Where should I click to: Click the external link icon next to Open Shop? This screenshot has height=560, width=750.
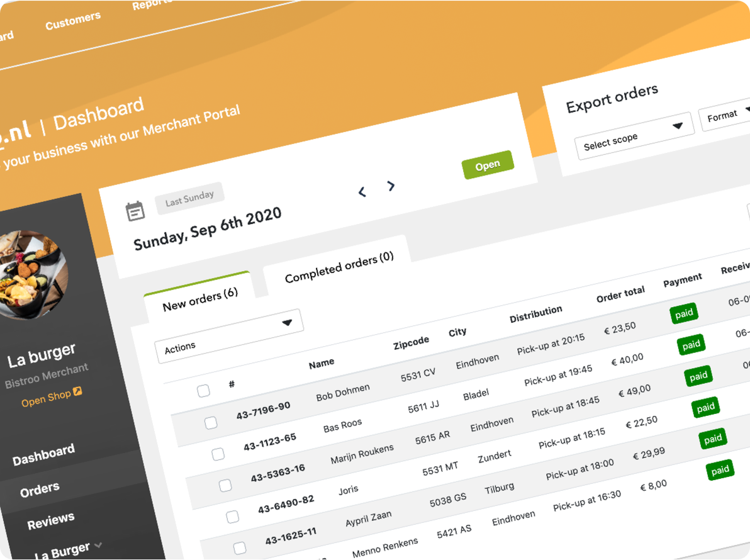pyautogui.click(x=77, y=391)
